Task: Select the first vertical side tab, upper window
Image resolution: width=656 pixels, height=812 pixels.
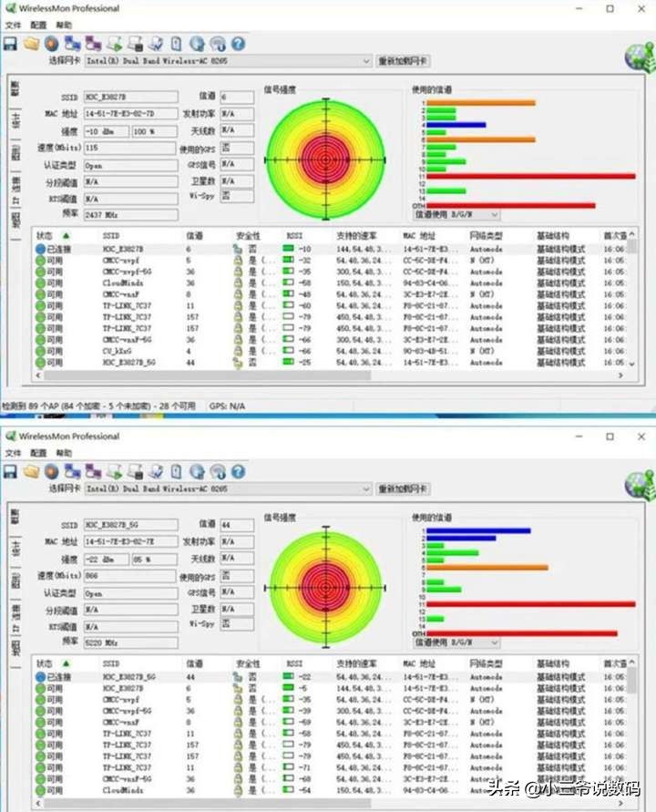Action: click(15, 89)
